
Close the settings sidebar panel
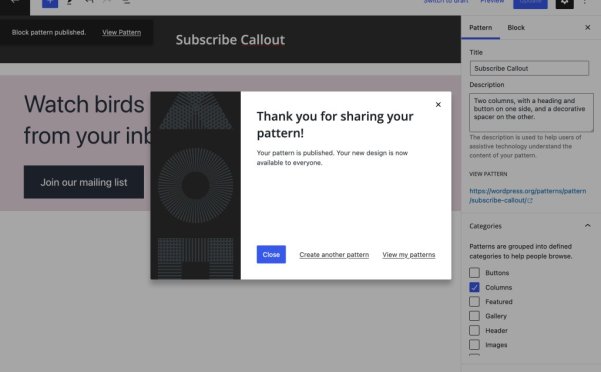coord(587,28)
